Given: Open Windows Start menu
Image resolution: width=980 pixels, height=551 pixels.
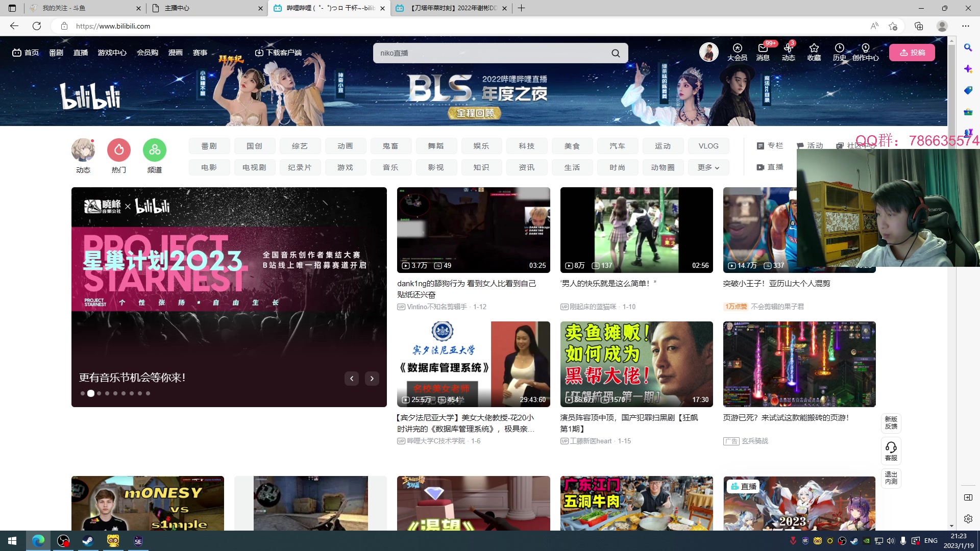Looking at the screenshot, I should coord(12,541).
